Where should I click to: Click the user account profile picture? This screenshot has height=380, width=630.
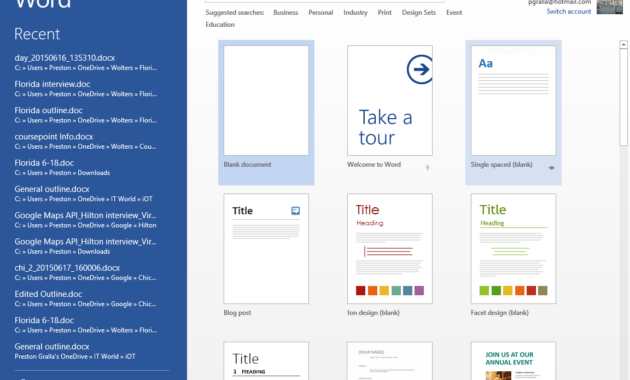[610, 7]
